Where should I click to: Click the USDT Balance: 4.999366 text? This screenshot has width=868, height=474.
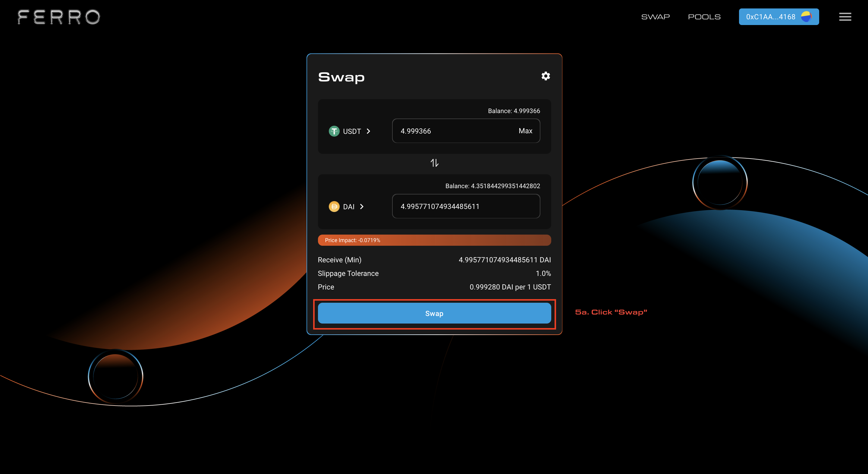pos(514,111)
